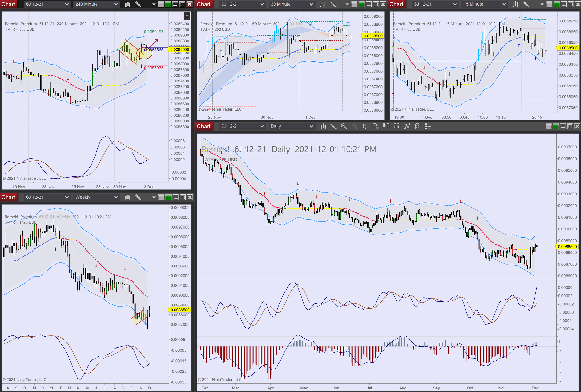
Task: Open Properties list icon on Daily chart toolbar
Action: coord(428,126)
